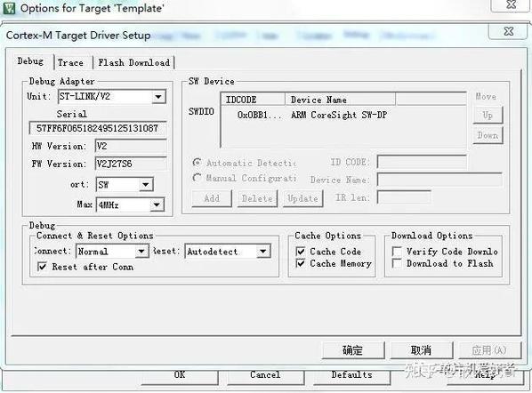Screen dimensions: 532x393
Task: Close the Cortex-M Target Driver Setup dialog
Action: [508, 31]
